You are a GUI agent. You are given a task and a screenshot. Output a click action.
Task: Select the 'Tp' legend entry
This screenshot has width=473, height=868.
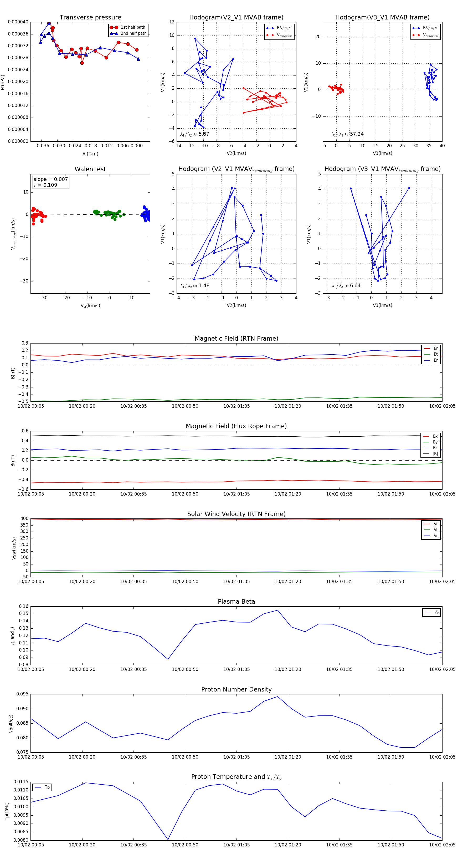42,787
